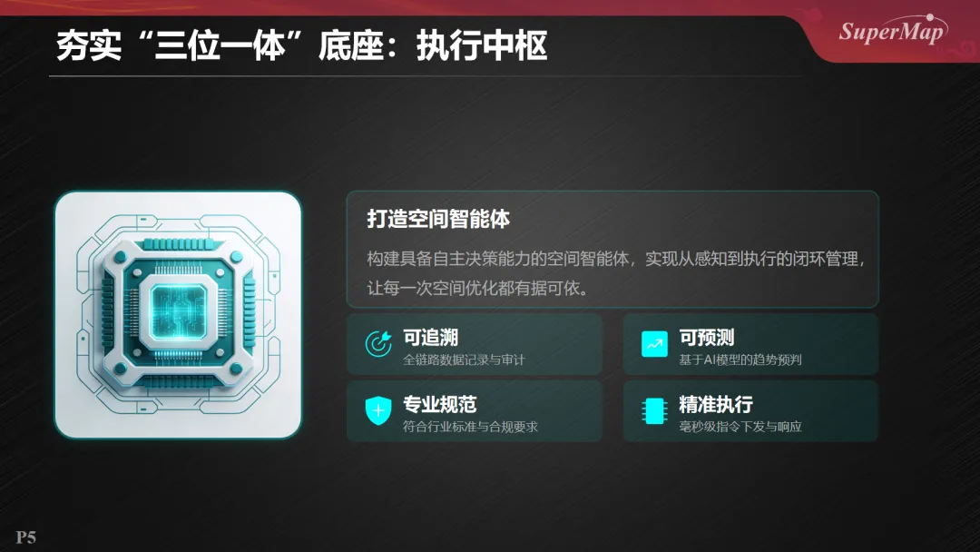
Task: Select the 精准执行 card title
Action: [x=716, y=404]
